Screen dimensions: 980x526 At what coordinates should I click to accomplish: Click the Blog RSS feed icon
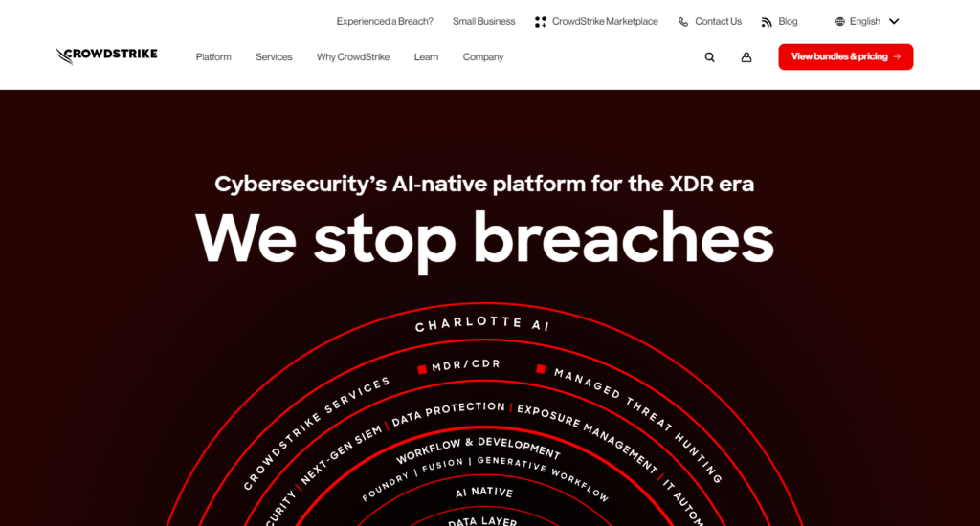click(x=767, y=22)
